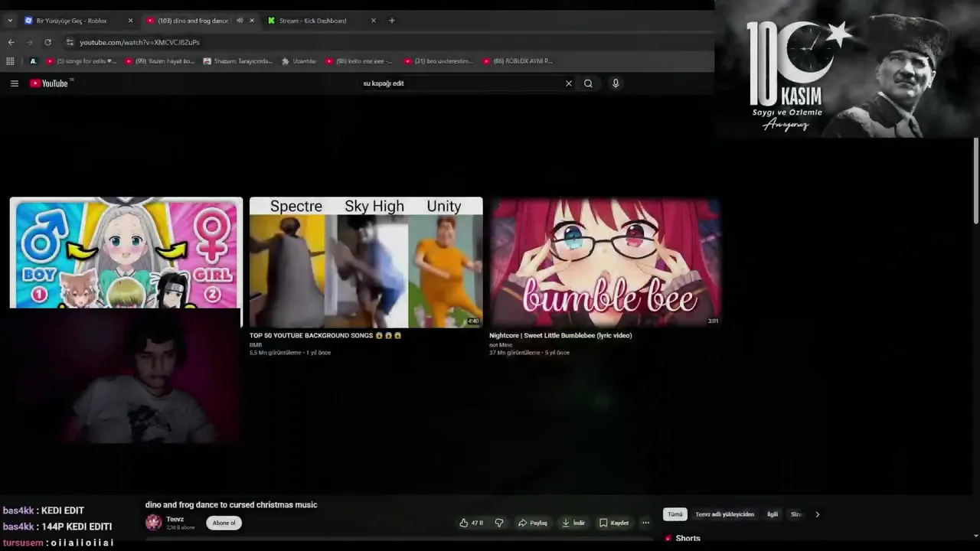The height and width of the screenshot is (551, 980).
Task: Close the Kick Dashboard tab
Action: tap(374, 21)
